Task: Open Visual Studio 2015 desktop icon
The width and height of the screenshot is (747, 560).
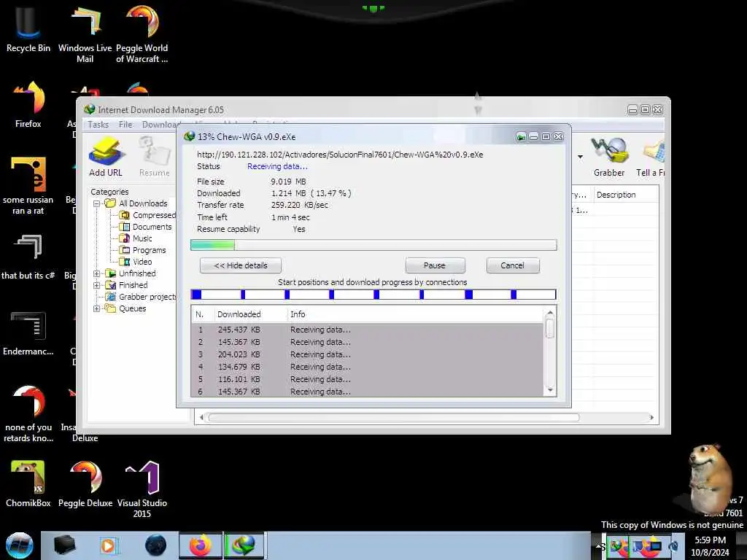Action: point(142,489)
